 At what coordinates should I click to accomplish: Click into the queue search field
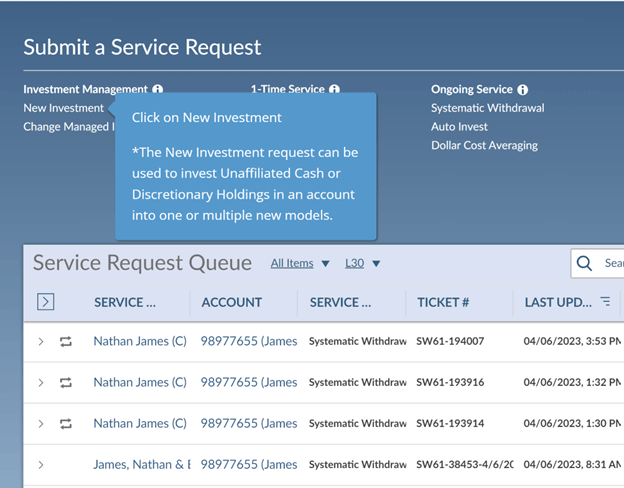612,264
